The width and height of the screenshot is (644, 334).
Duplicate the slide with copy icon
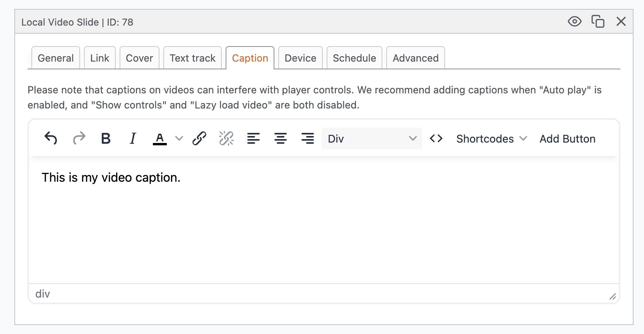click(598, 22)
